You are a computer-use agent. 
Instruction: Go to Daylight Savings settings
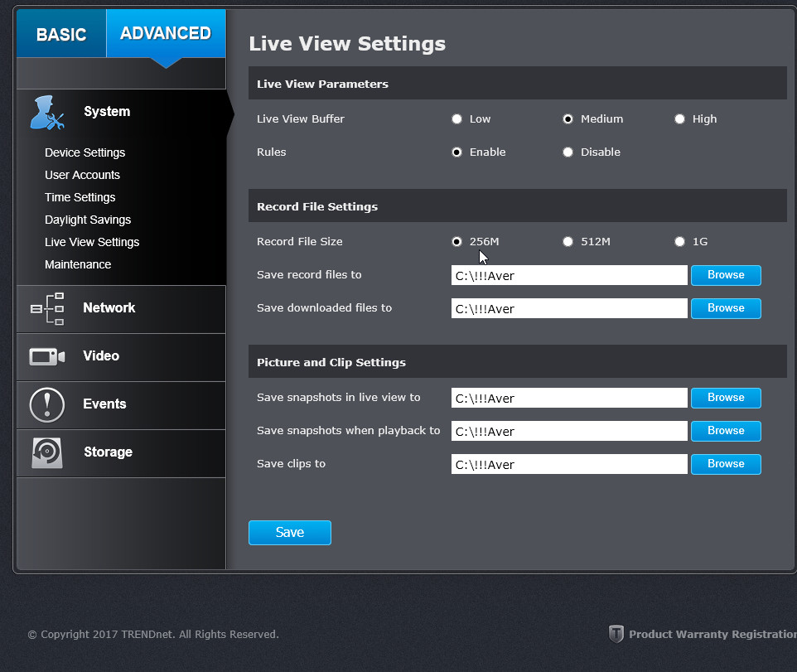88,220
